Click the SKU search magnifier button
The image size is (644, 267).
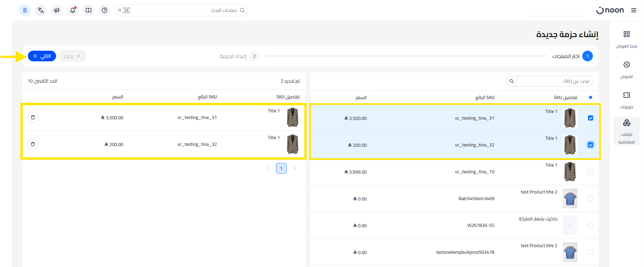tap(512, 81)
